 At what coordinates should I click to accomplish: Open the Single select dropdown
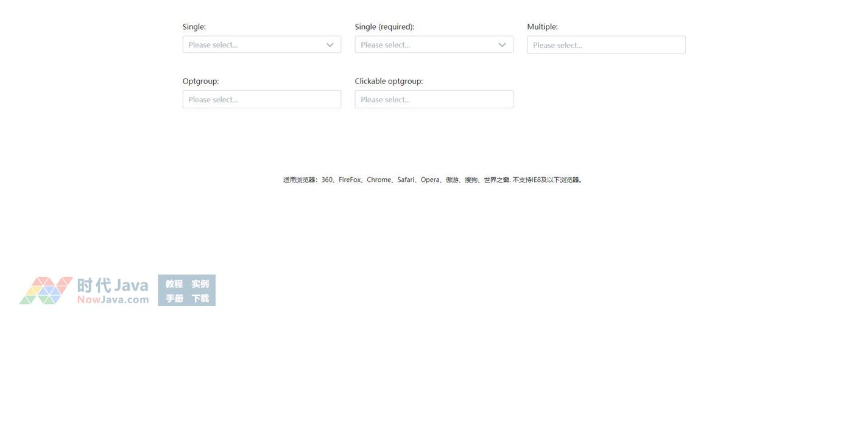[256, 44]
